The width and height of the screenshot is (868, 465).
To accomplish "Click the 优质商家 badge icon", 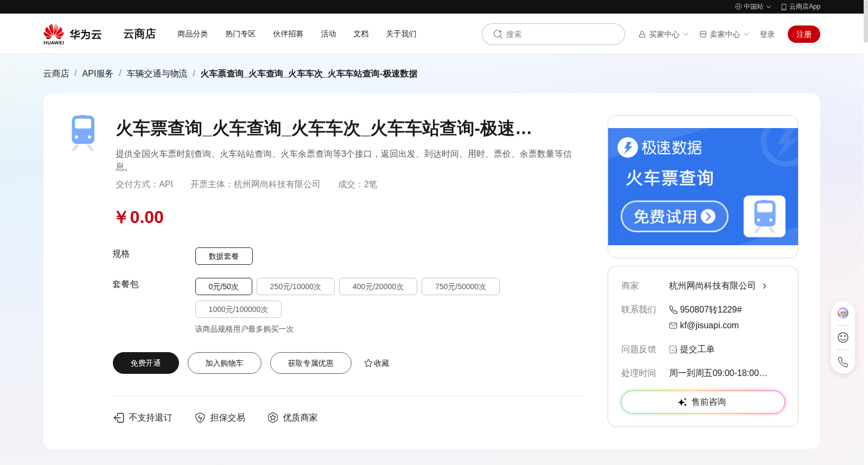I will (273, 417).
